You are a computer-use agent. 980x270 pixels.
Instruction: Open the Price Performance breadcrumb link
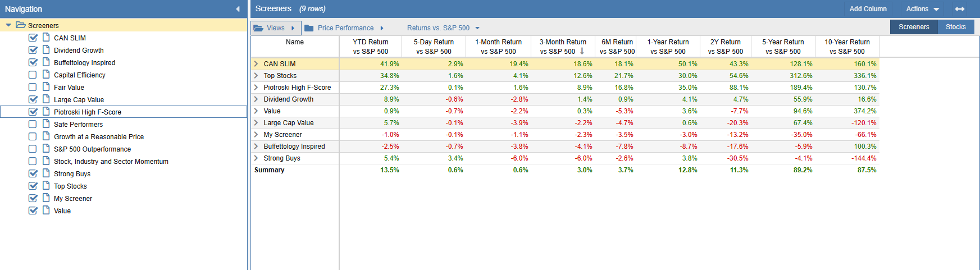[345, 28]
